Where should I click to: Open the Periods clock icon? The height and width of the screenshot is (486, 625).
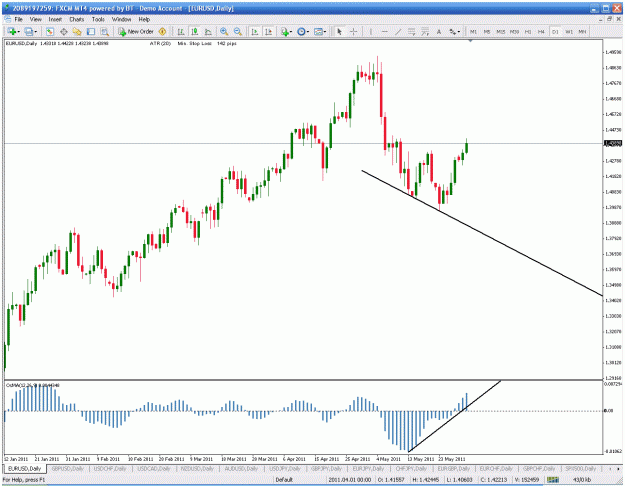[x=301, y=31]
